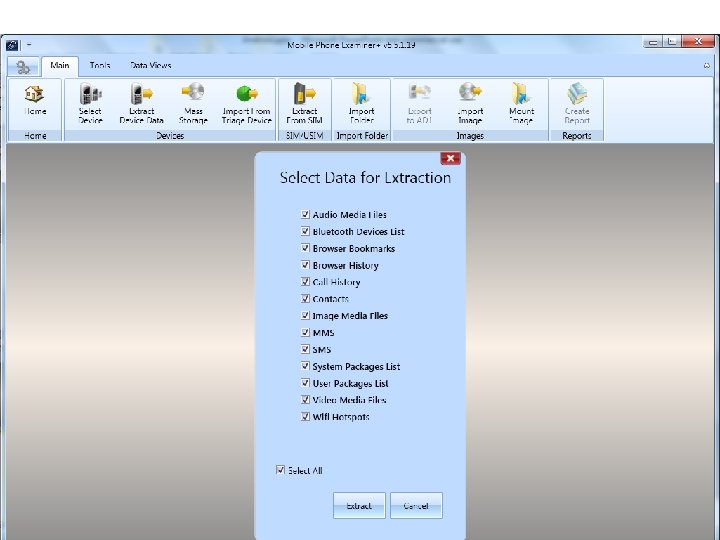Launch Extract Device Data

tap(141, 103)
